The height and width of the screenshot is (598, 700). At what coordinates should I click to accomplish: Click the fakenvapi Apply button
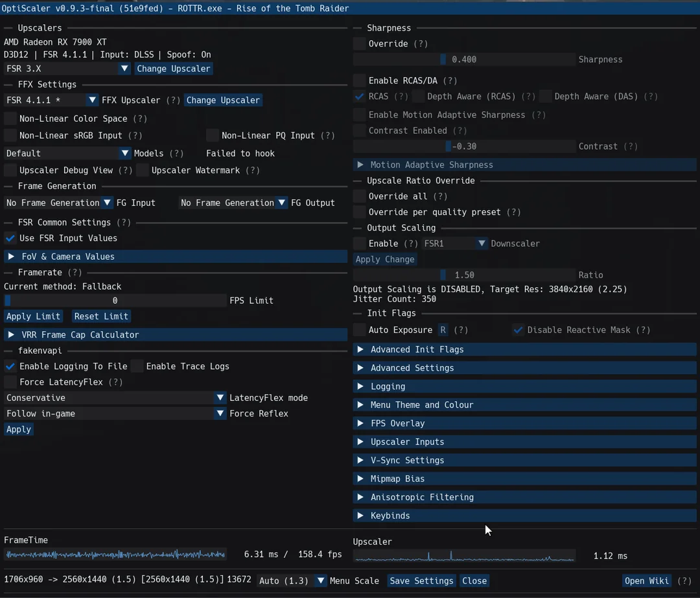point(19,430)
